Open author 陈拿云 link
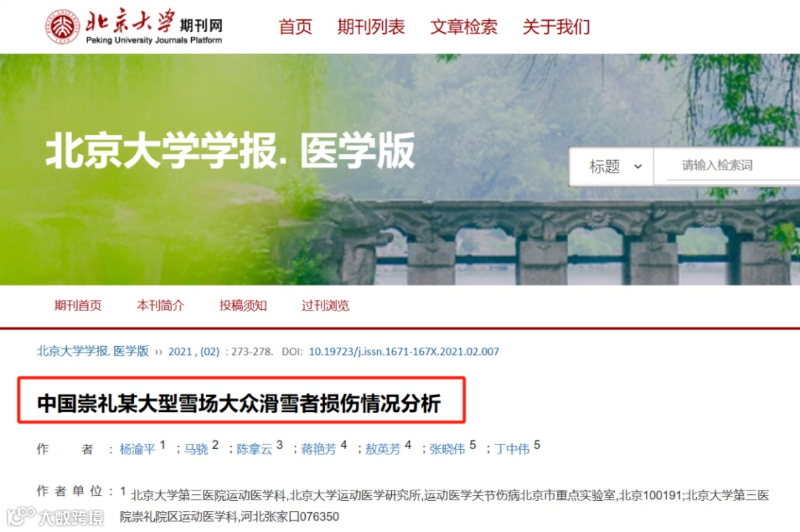800x532 pixels. point(255,449)
